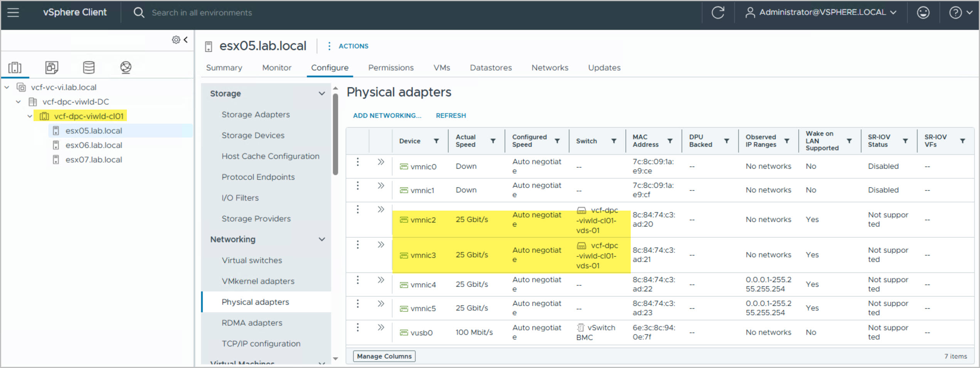Click REFRESH physical adapters link
This screenshot has height=368, width=980.
pos(451,116)
